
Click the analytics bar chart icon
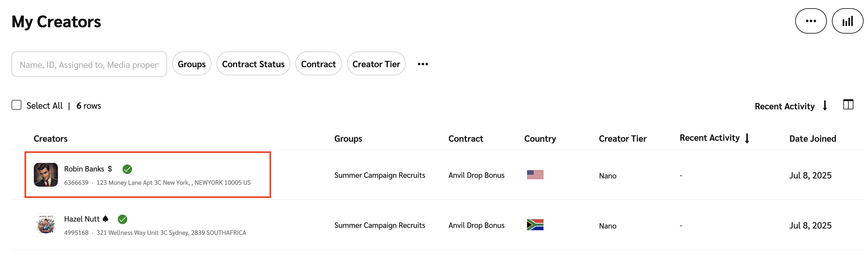point(848,21)
